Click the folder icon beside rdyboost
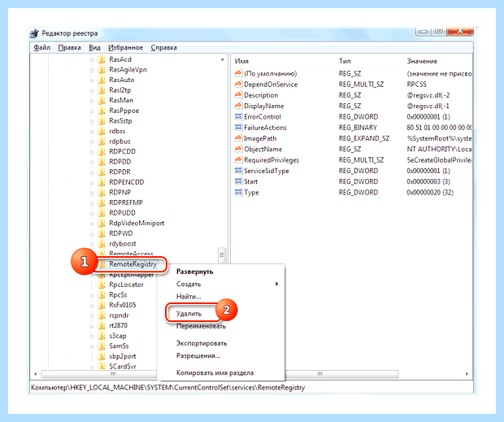This screenshot has width=504, height=422. click(102, 244)
